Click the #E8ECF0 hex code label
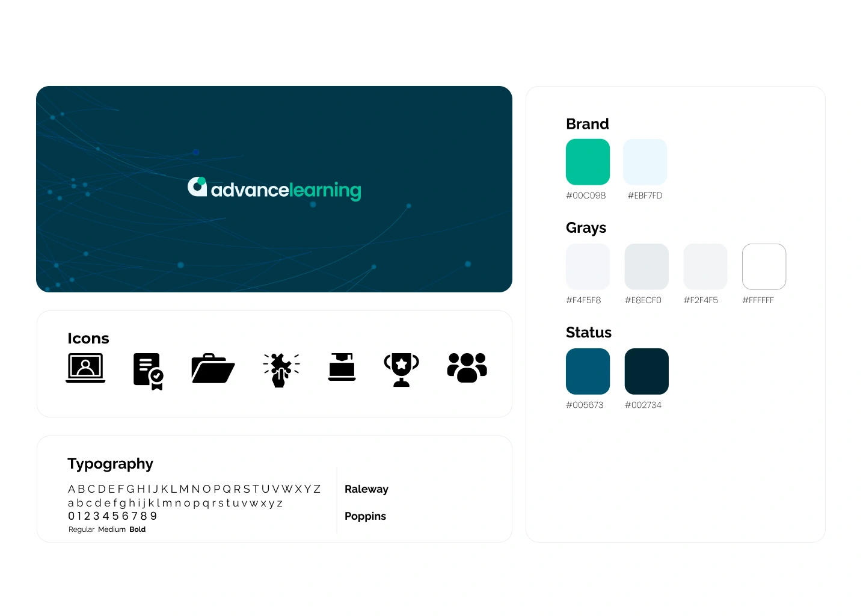This screenshot has width=866, height=616. point(643,300)
